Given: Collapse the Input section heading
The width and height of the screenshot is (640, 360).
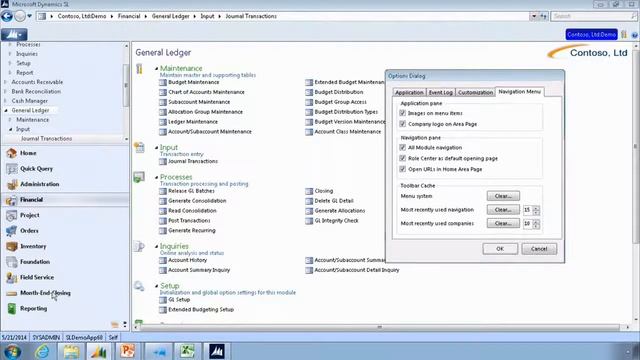Looking at the screenshot, I should click(x=157, y=147).
